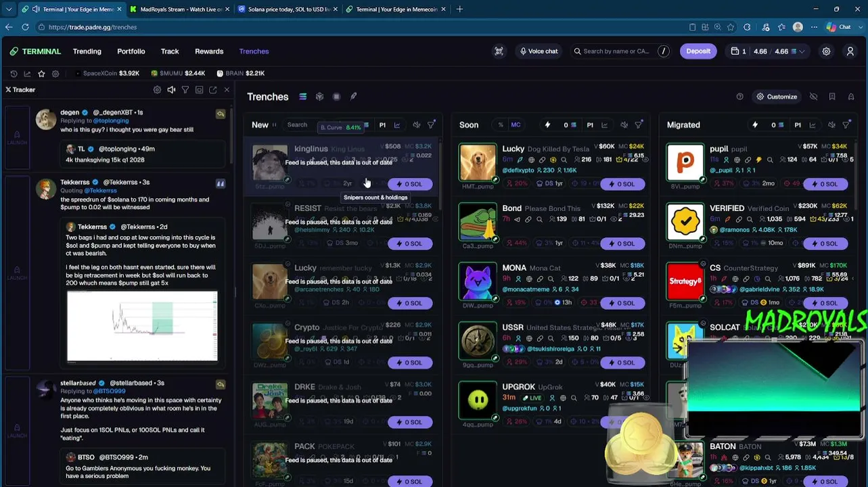Image resolution: width=868 pixels, height=487 pixels.
Task: Go to Trending tab
Action: [87, 51]
